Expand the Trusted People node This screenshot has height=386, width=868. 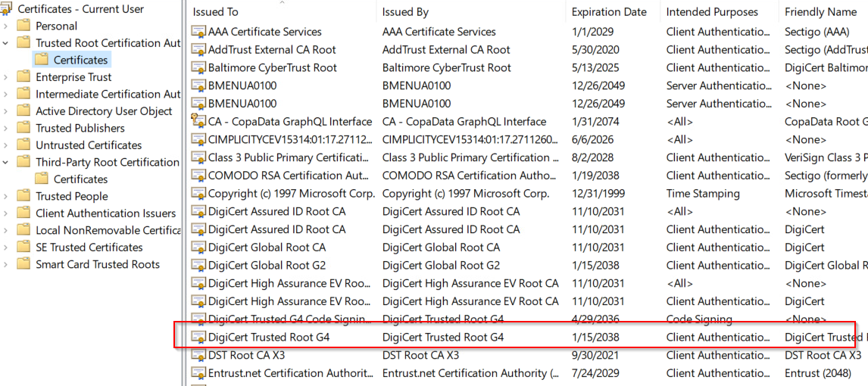click(5, 196)
